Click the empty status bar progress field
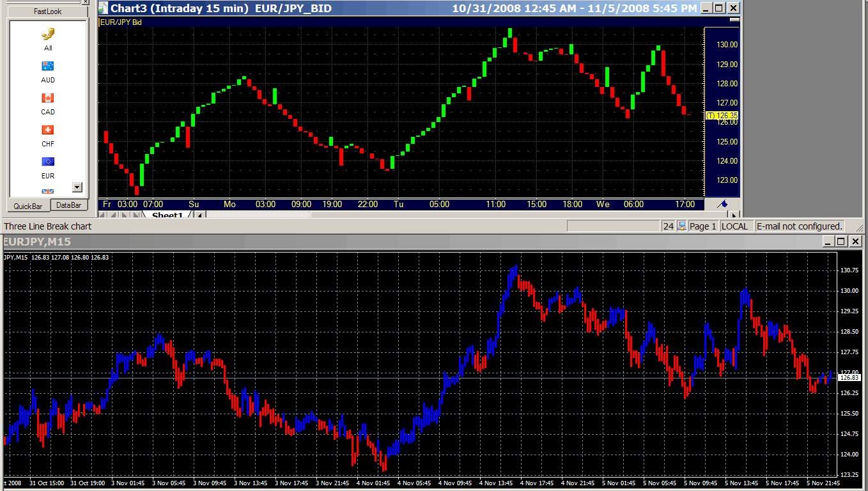This screenshot has height=491, width=868. [x=613, y=226]
